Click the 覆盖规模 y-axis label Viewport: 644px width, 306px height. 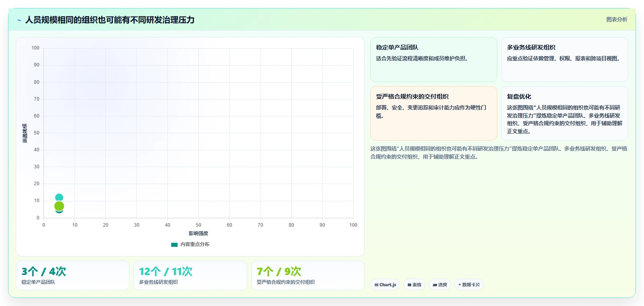click(x=25, y=133)
